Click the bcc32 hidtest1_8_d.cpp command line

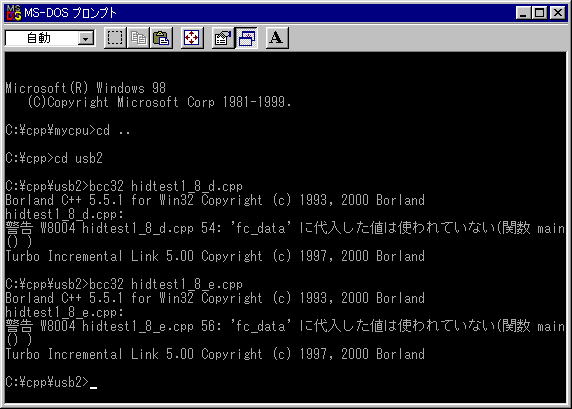click(x=124, y=186)
